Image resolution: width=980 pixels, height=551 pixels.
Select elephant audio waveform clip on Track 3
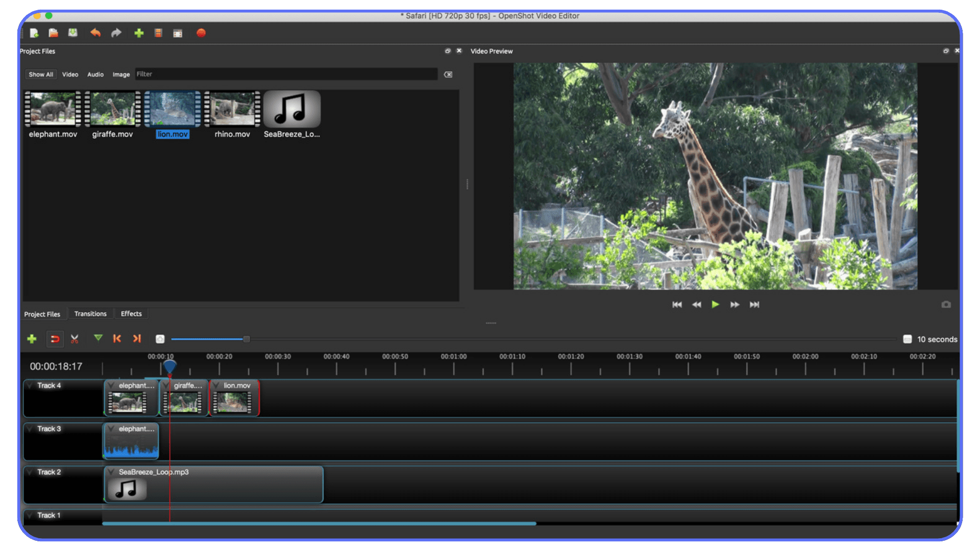coord(131,441)
